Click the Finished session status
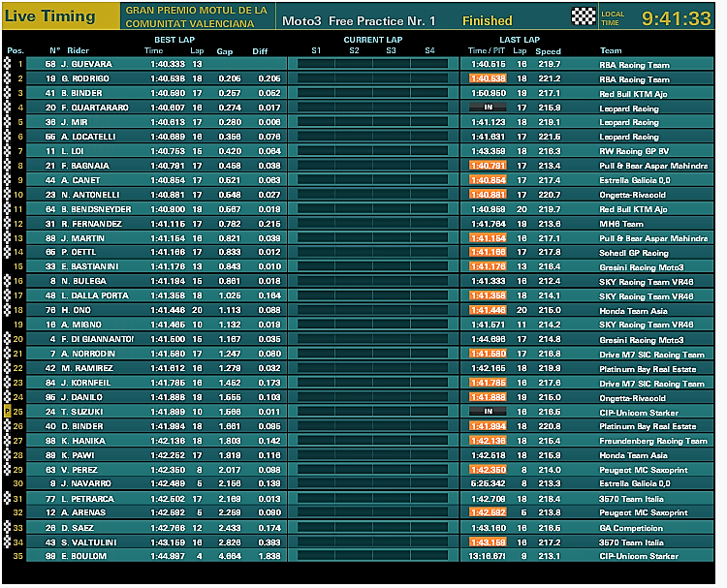 pyautogui.click(x=488, y=21)
